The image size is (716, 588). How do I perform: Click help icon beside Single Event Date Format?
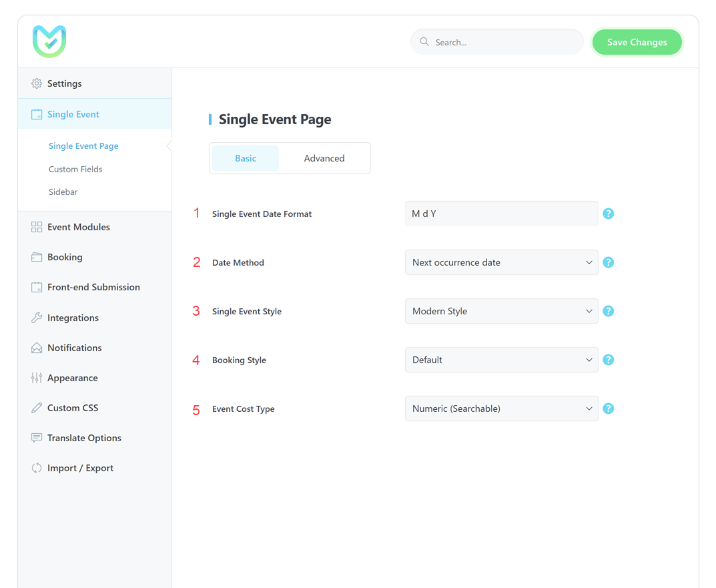pyautogui.click(x=608, y=214)
